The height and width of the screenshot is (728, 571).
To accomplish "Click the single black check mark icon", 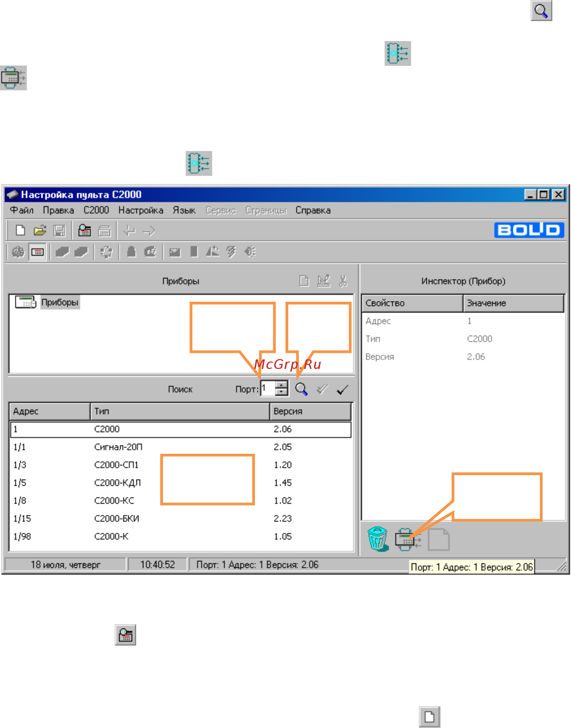I will pos(342,389).
